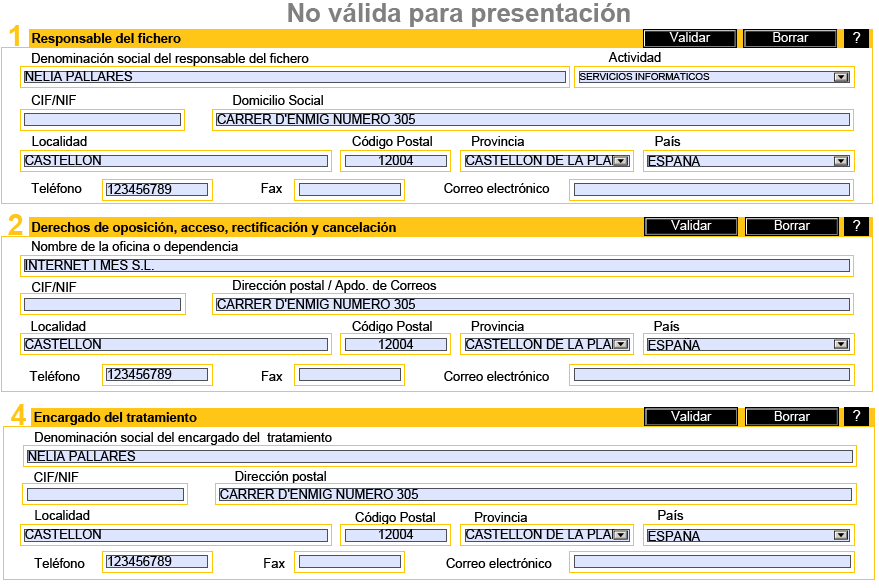This screenshot has width=879, height=588.
Task: Focus Fax field in Derechos section
Action: 350,374
